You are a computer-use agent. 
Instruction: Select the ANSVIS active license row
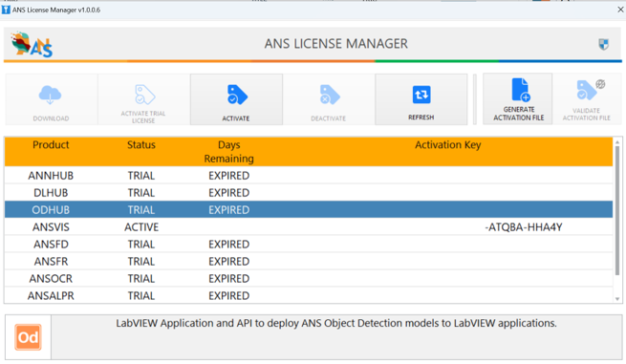coord(309,226)
